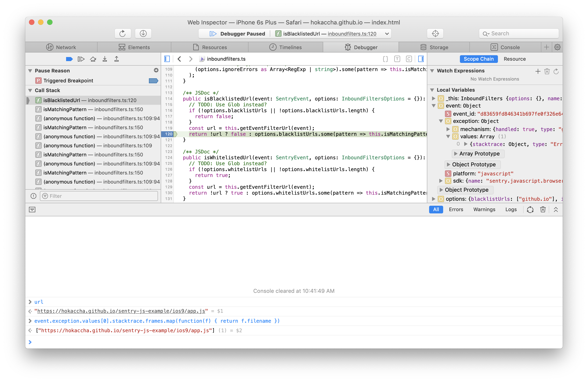Click the element selection crosshair icon
Viewport: 588px width, 382px height.
pos(435,33)
